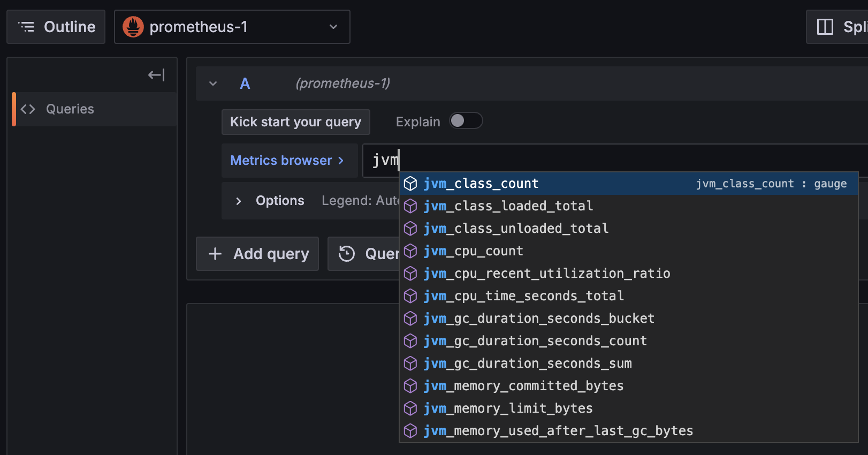This screenshot has width=868, height=455.
Task: Click the query letter A label
Action: [x=245, y=84]
